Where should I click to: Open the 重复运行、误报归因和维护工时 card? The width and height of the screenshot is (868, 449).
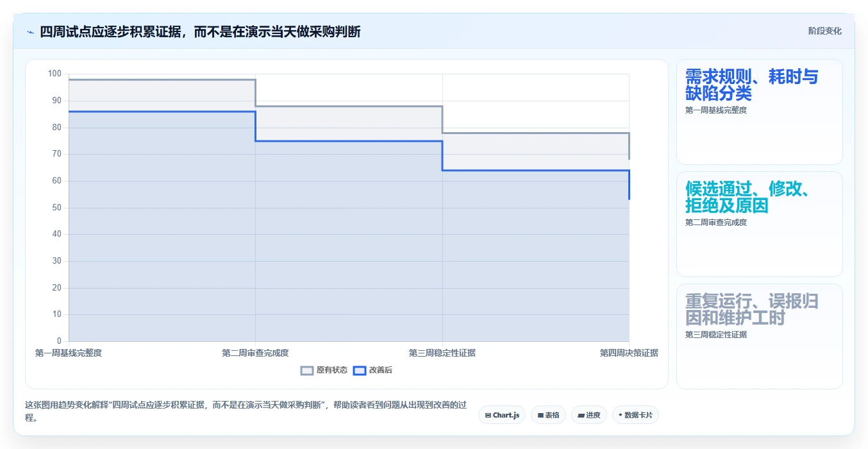pyautogui.click(x=759, y=336)
